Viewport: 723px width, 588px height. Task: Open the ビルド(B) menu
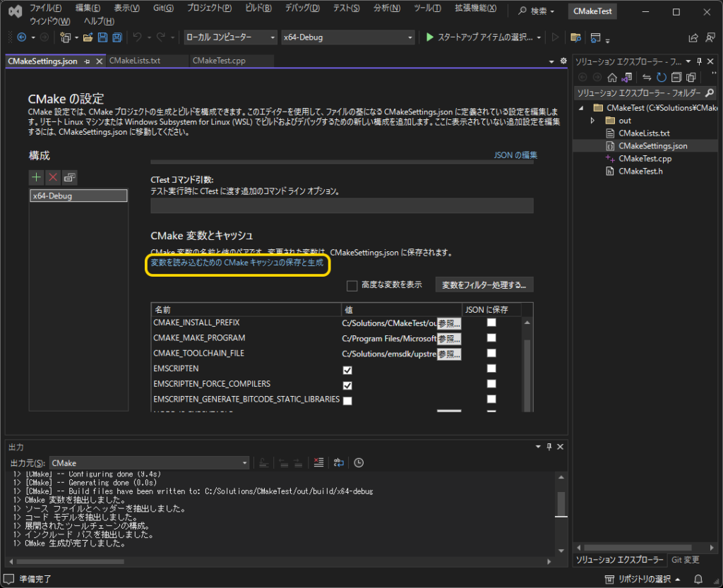[x=258, y=8]
